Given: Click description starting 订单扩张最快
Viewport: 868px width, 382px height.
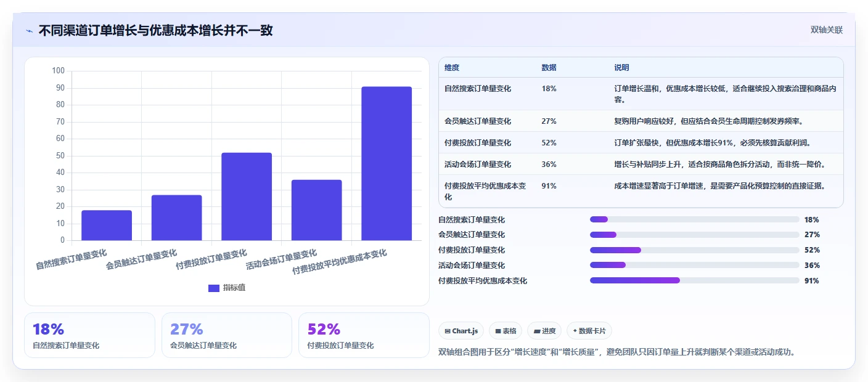Looking at the screenshot, I should (712, 143).
